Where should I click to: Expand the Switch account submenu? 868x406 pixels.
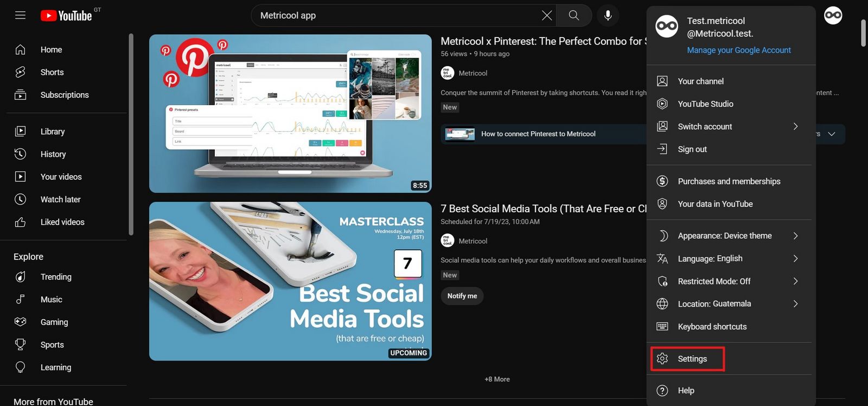click(x=728, y=126)
